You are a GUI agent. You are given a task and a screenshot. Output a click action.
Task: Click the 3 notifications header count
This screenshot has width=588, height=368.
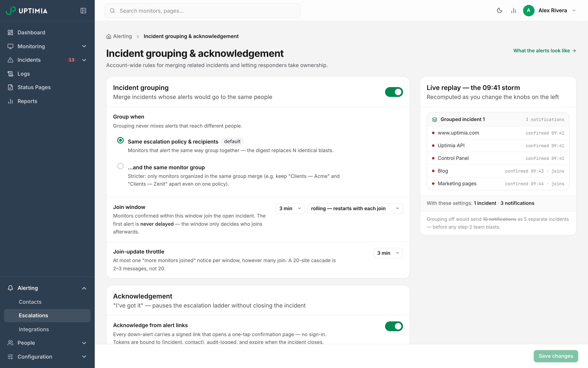pos(545,120)
